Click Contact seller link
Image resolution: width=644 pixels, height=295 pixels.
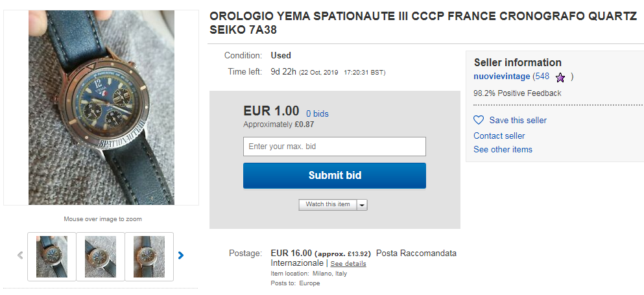[x=499, y=136]
